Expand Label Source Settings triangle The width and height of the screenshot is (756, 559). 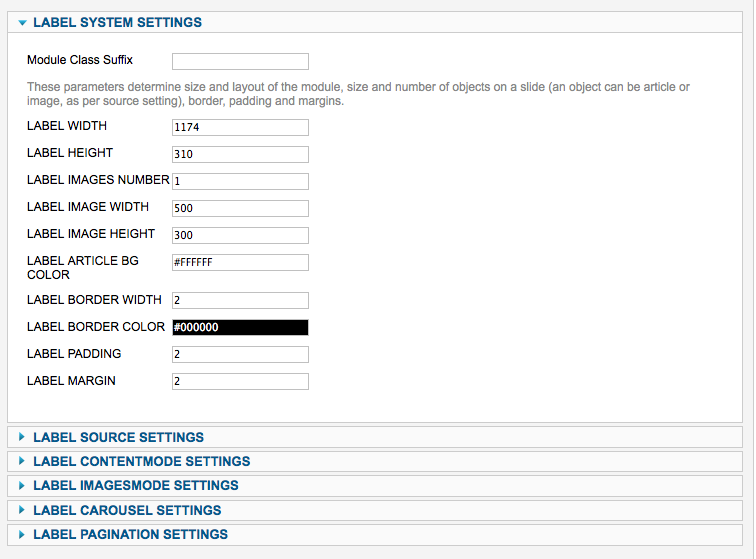click(x=22, y=437)
